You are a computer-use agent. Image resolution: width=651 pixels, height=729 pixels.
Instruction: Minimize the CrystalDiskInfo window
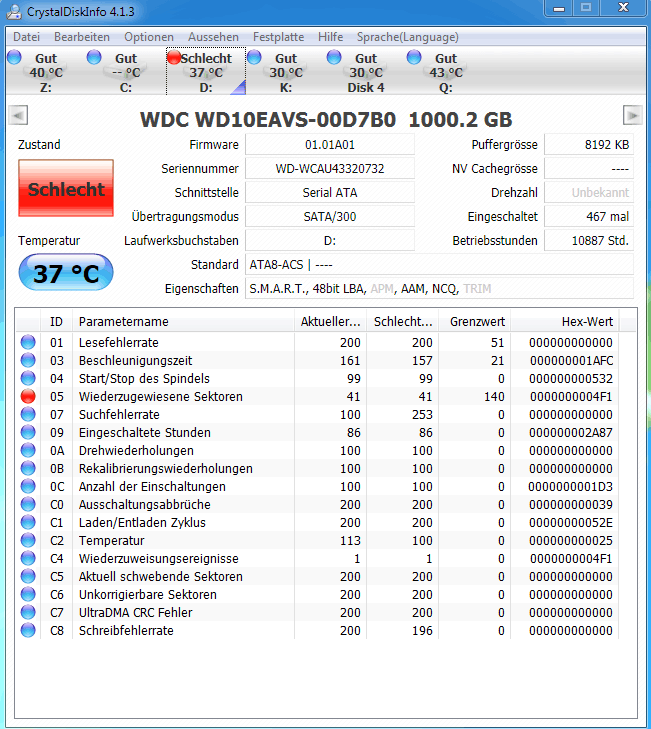(559, 8)
